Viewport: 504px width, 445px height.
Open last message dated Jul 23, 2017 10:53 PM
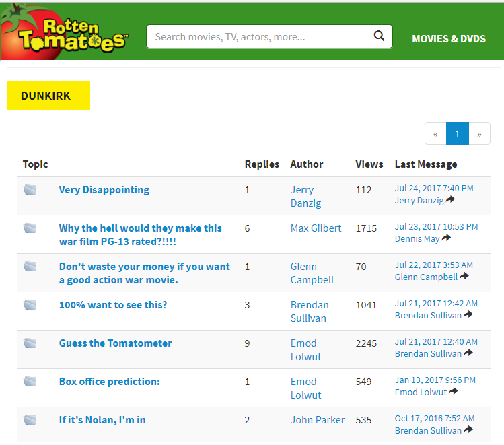click(436, 227)
